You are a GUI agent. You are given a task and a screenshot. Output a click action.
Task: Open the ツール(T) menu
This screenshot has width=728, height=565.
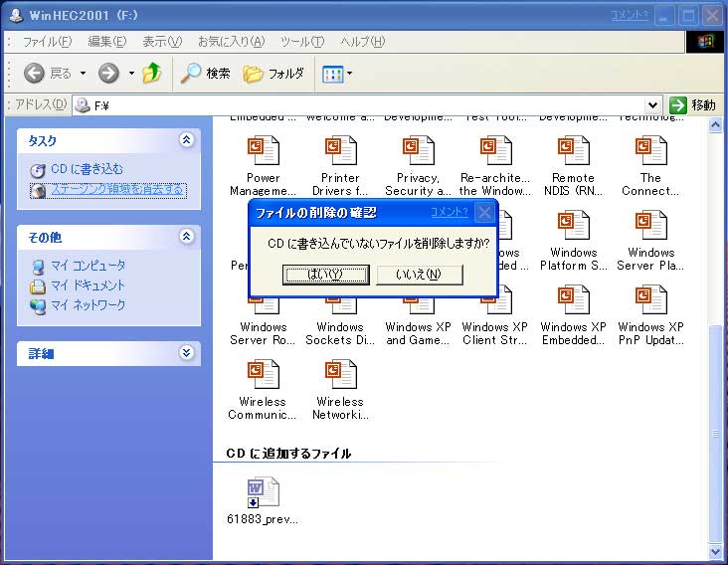click(x=302, y=42)
